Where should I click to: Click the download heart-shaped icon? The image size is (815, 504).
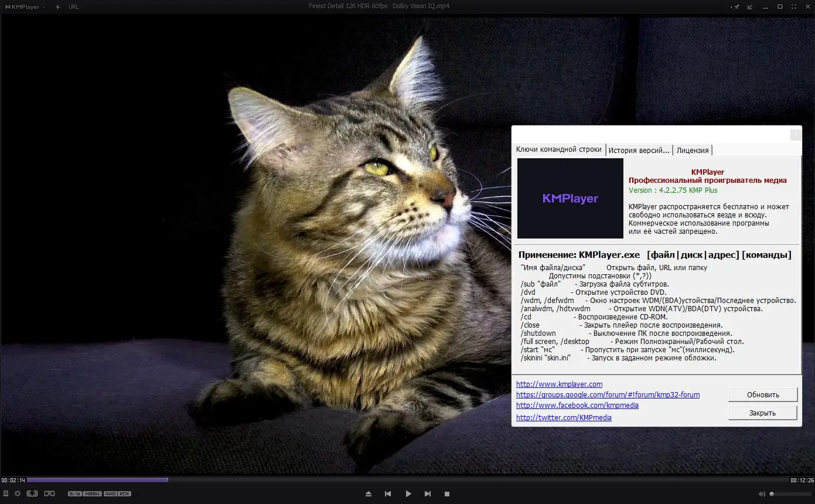tap(32, 493)
